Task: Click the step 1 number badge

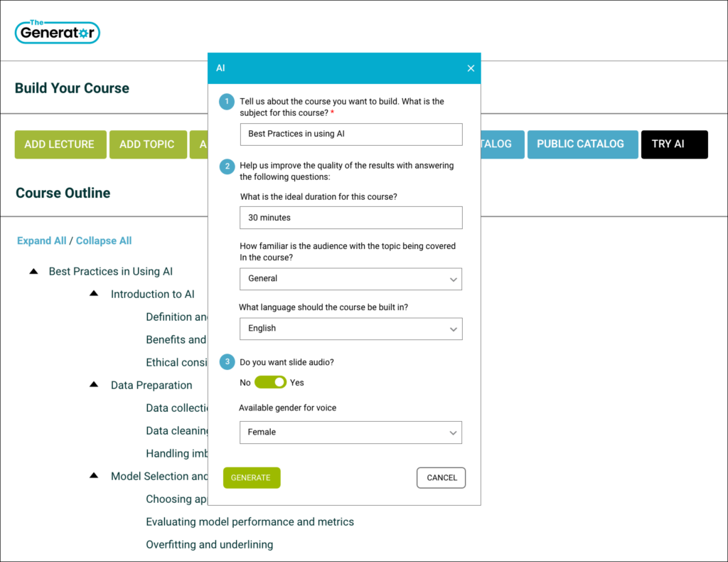Action: click(x=227, y=102)
